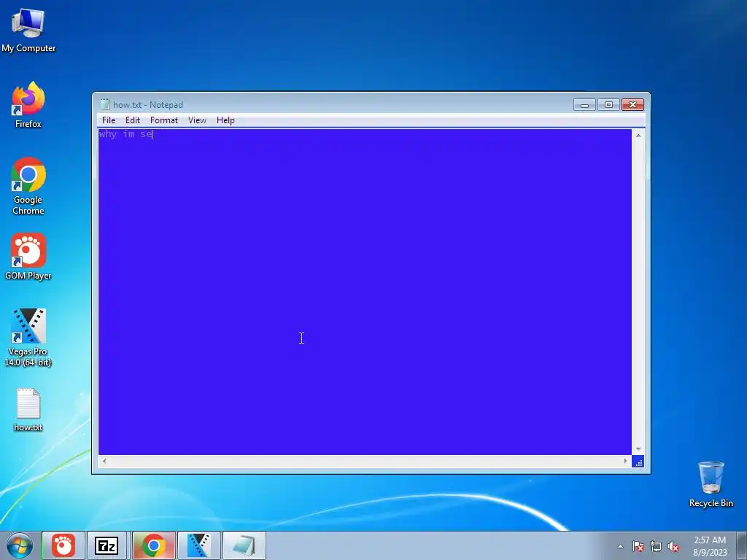Open the File menu in Notepad
Viewport: 747px width, 560px height.
tap(109, 120)
